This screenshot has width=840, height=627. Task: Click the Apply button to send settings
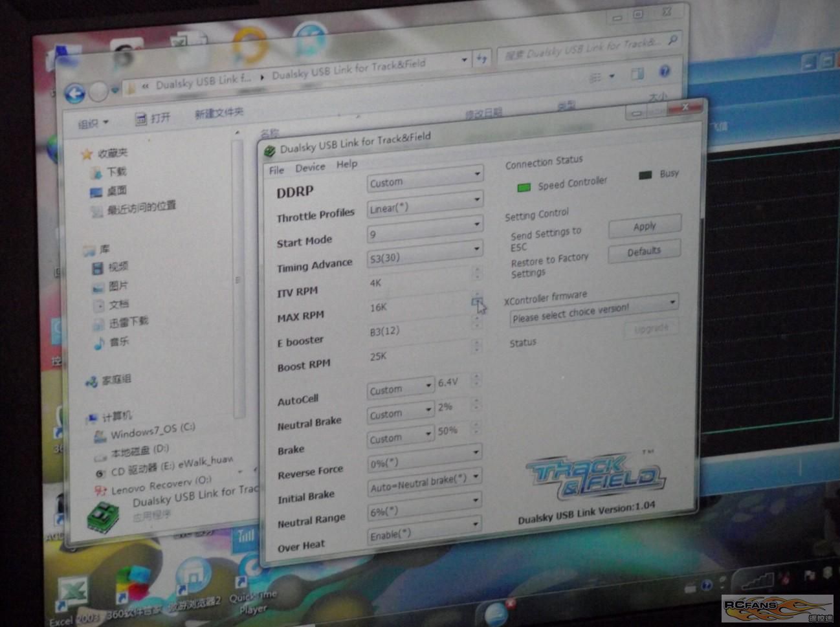click(645, 226)
